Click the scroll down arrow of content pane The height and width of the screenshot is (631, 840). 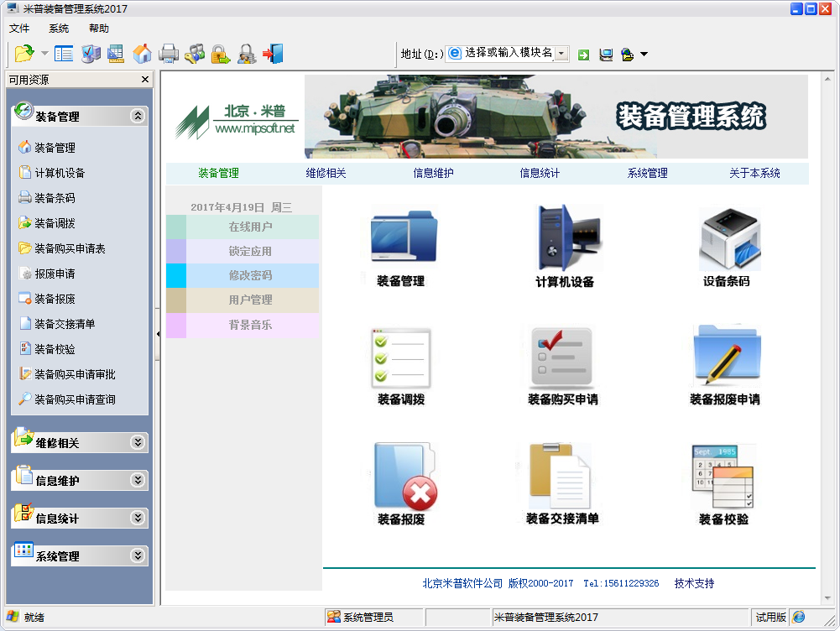point(827,597)
